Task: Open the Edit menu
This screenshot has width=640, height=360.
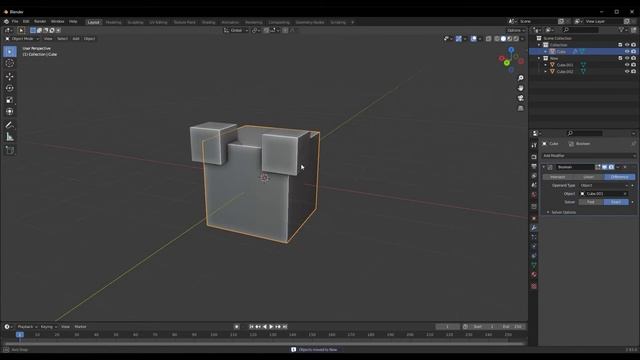Action: coord(26,22)
